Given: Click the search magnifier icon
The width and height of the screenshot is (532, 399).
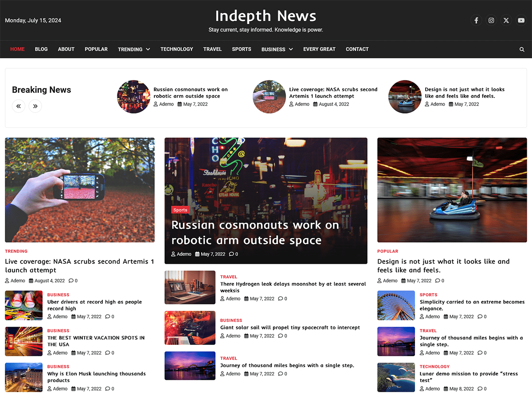Looking at the screenshot, I should [522, 49].
